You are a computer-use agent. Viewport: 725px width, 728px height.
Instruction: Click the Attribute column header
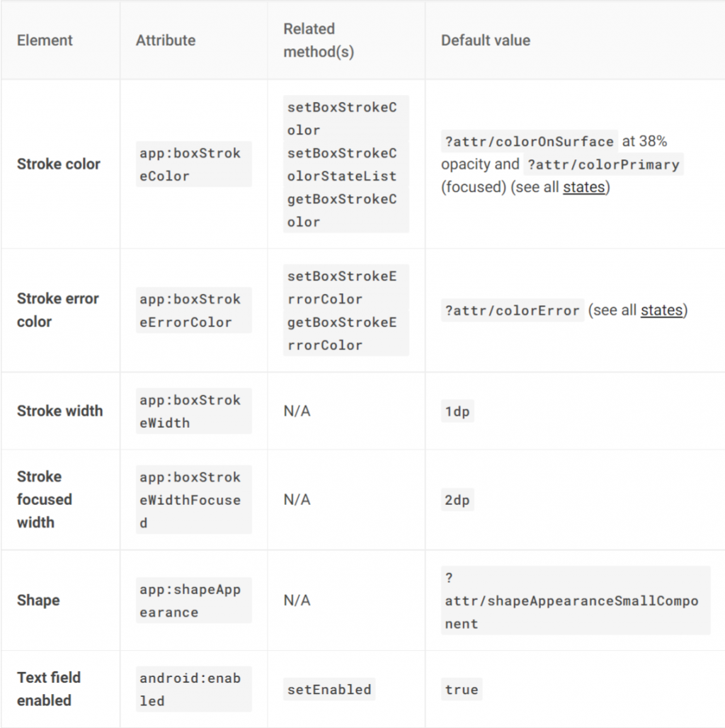(166, 40)
